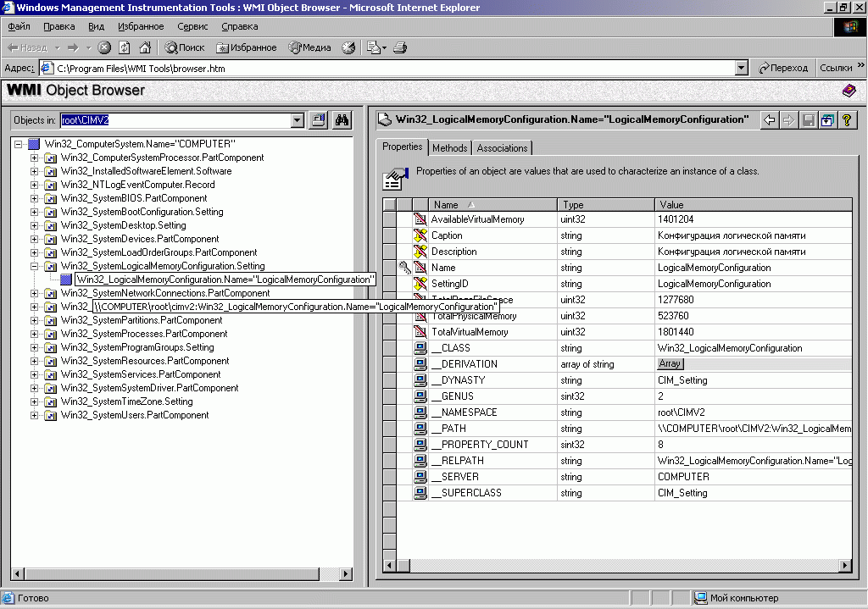This screenshot has width=868, height=609.
Task: Click the property icon beside AvailableVirtualMemory
Action: 420,219
